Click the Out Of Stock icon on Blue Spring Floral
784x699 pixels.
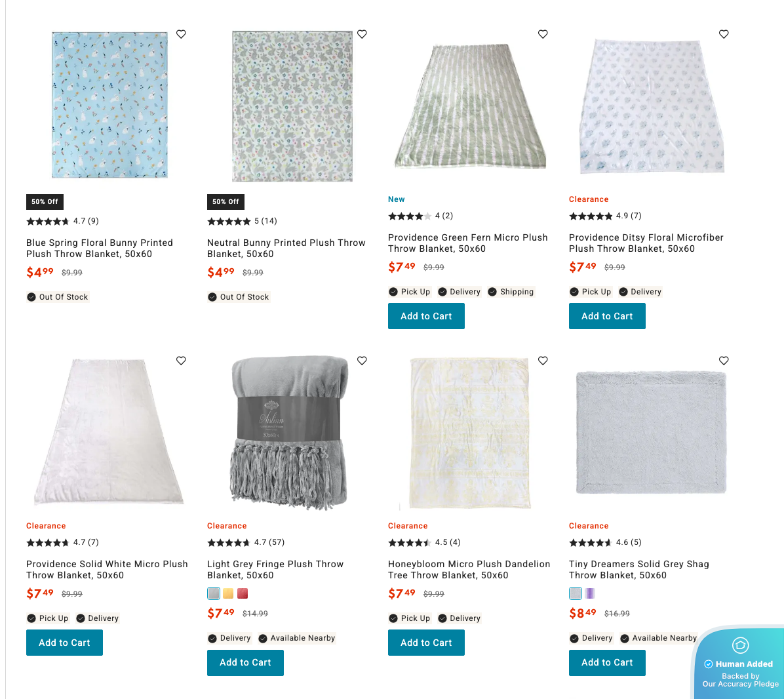31,296
